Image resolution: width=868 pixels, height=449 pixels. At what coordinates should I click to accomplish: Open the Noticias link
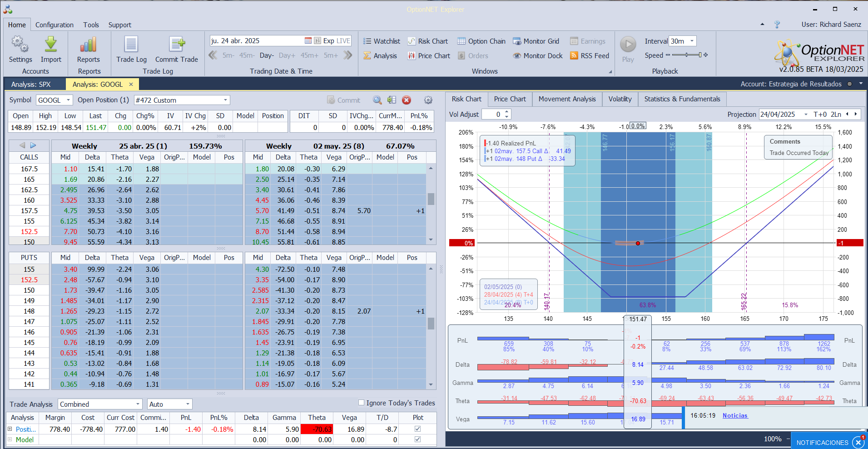pos(735,415)
